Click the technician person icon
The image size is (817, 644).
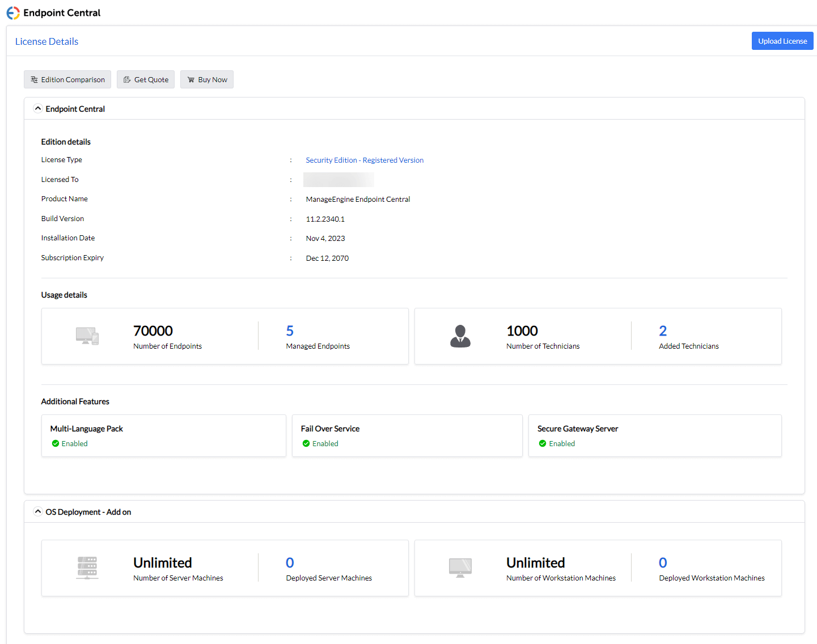460,336
